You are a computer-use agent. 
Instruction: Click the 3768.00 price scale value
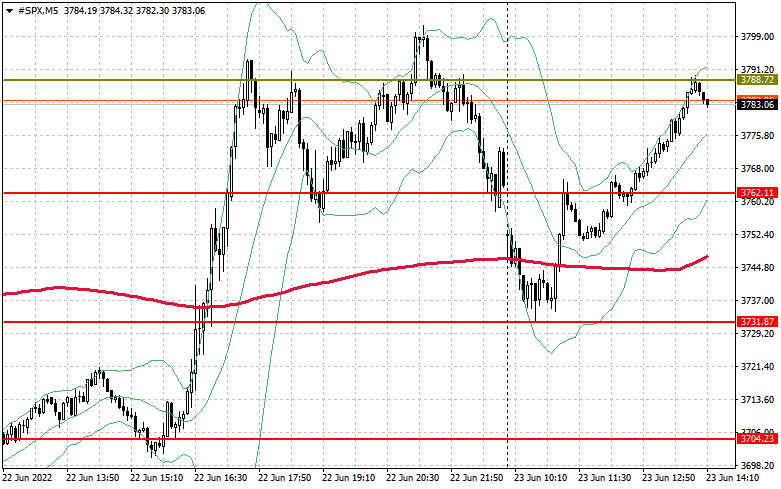tap(758, 168)
